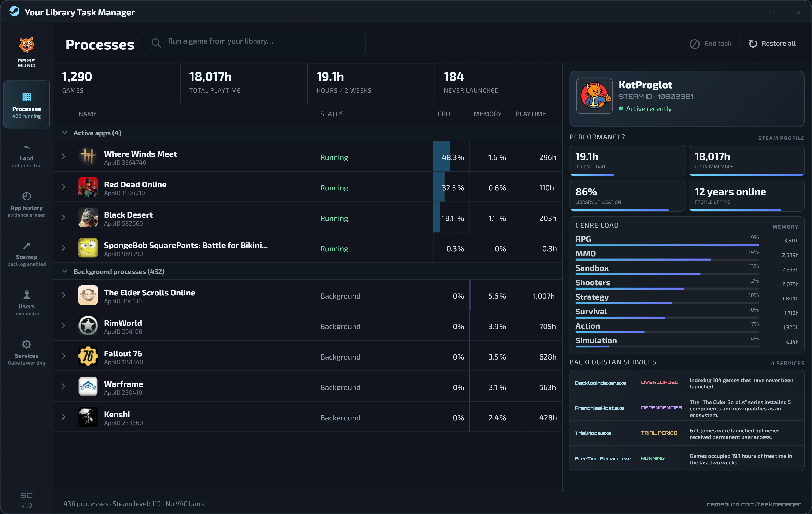Click the Steam logo in title bar
Screen dimensions: 812x514
pyautogui.click(x=14, y=12)
